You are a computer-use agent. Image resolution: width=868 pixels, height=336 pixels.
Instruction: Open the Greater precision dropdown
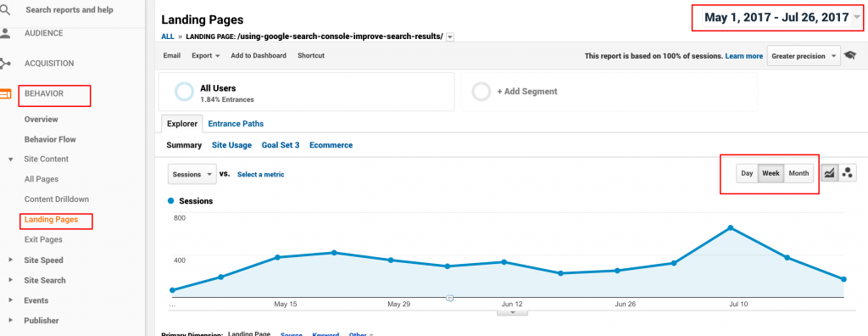(804, 56)
